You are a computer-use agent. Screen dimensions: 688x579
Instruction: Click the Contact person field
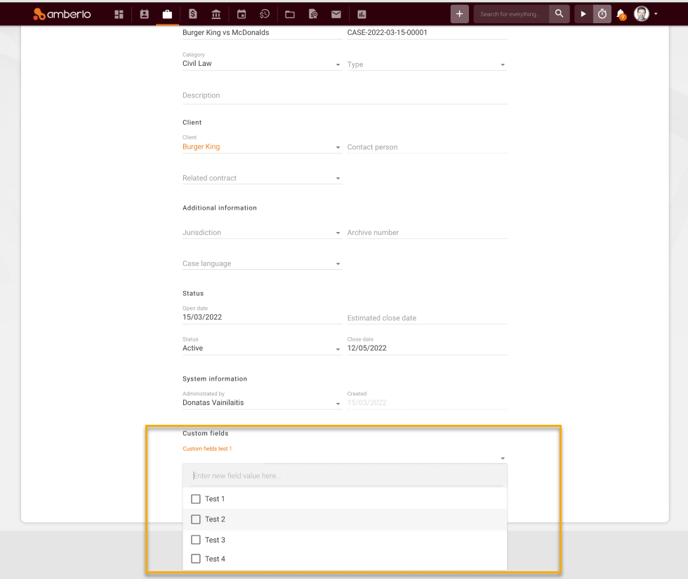coord(427,147)
